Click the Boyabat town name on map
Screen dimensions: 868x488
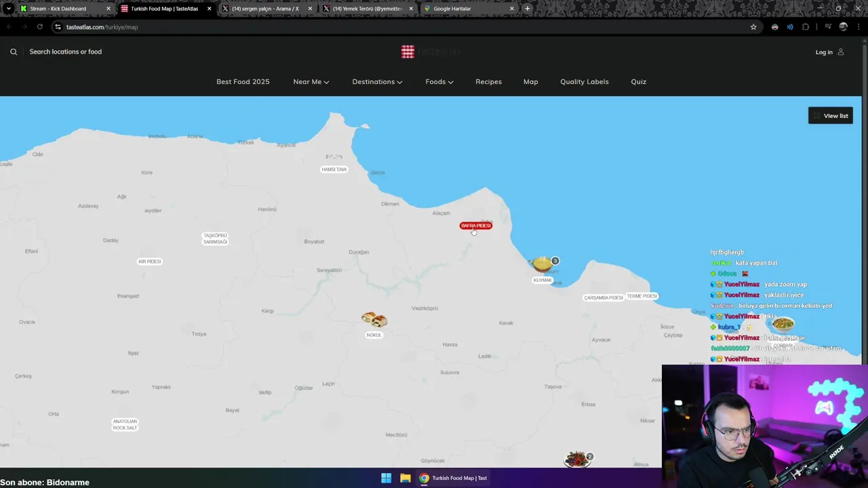[x=314, y=241]
